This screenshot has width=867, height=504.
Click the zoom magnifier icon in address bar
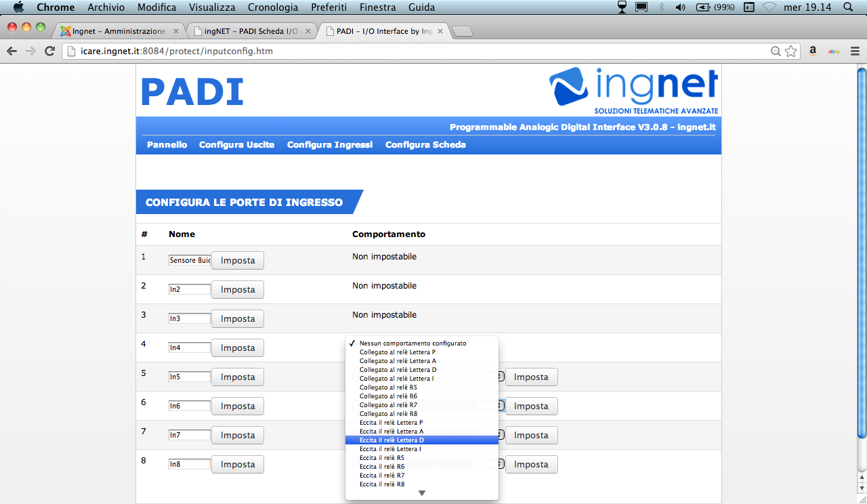(x=776, y=51)
